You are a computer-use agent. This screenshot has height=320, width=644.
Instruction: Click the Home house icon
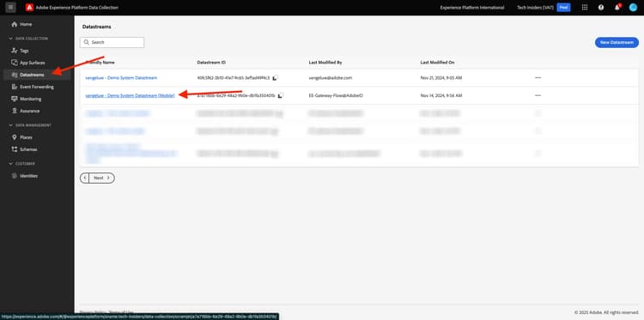point(15,25)
